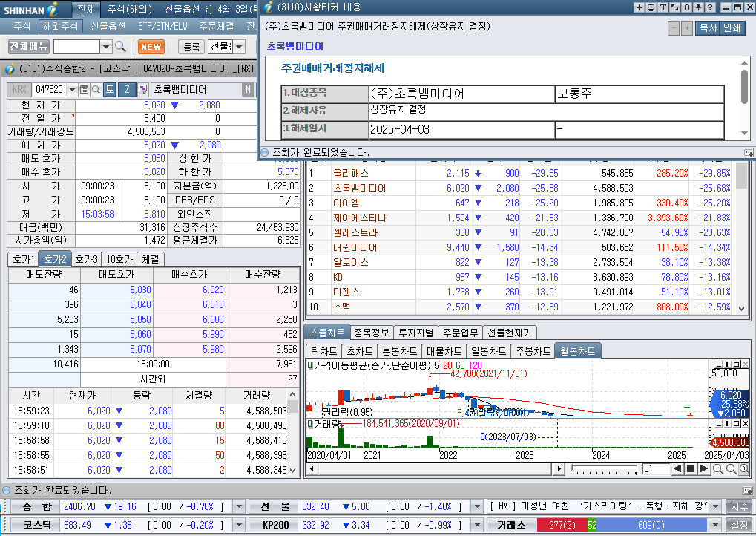Click the 등록 button
Screen dimensions: 756x536
pos(191,46)
